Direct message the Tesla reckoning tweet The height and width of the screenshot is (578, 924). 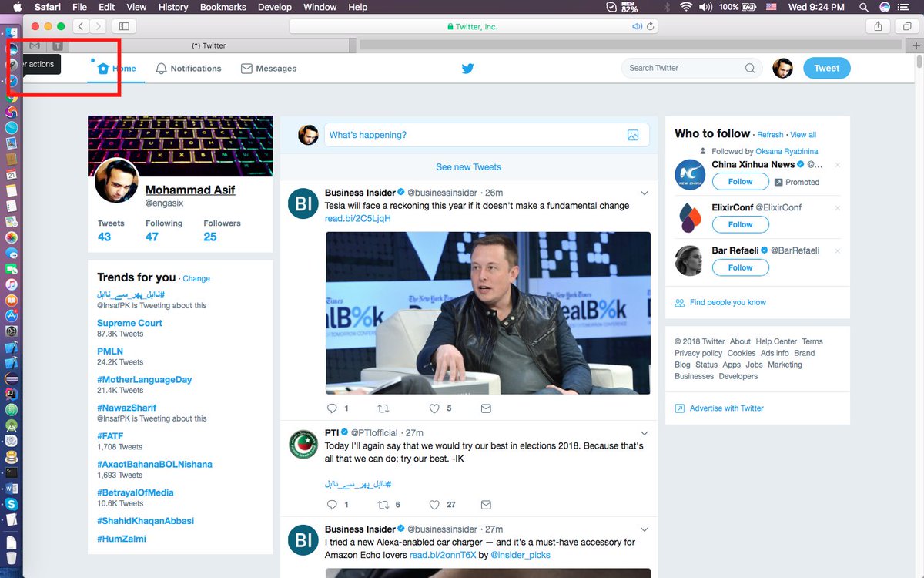pyautogui.click(x=486, y=408)
